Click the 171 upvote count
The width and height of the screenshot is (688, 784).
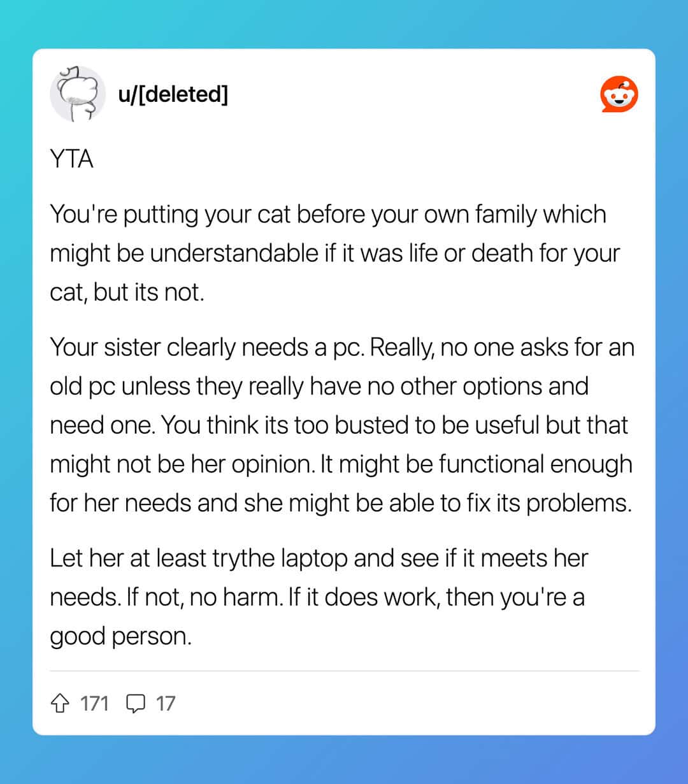pyautogui.click(x=94, y=704)
